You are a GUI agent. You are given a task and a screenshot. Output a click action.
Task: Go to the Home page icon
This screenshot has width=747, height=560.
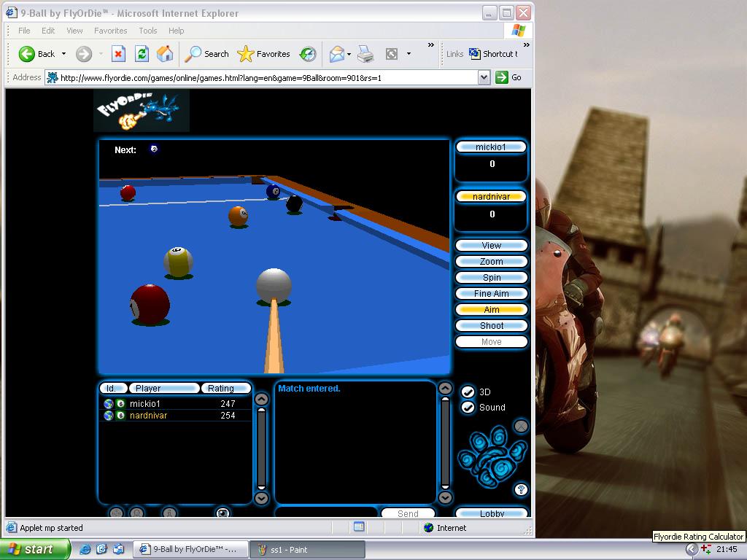pyautogui.click(x=165, y=54)
